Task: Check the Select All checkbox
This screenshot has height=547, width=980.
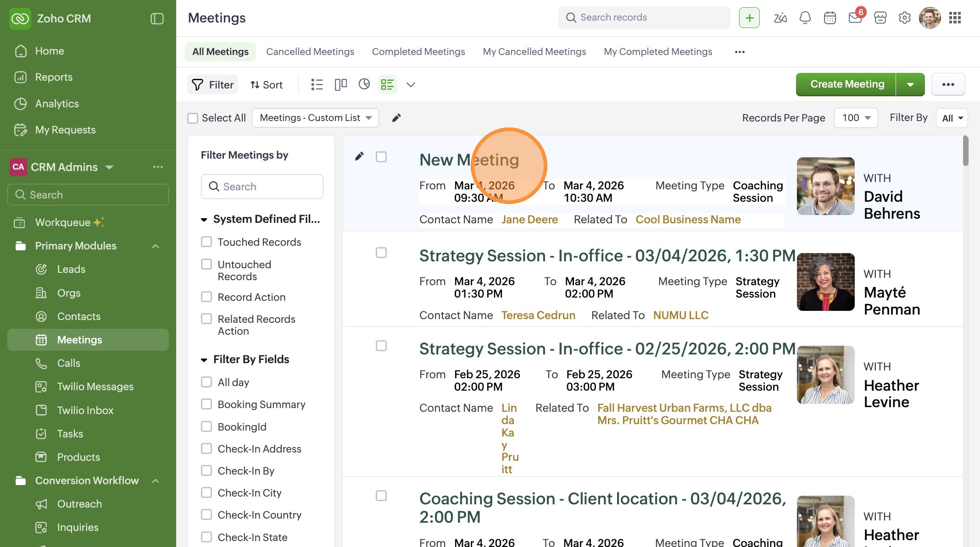Action: pyautogui.click(x=193, y=118)
